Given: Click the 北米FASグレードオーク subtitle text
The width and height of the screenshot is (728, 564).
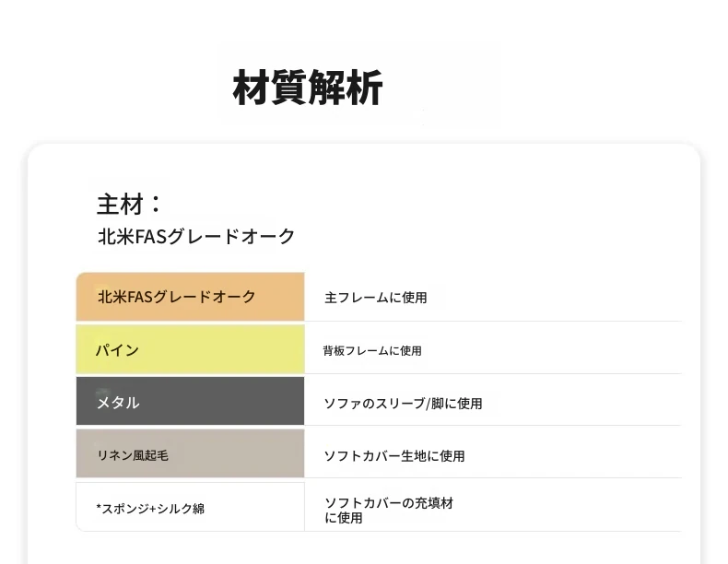Looking at the screenshot, I should point(196,236).
